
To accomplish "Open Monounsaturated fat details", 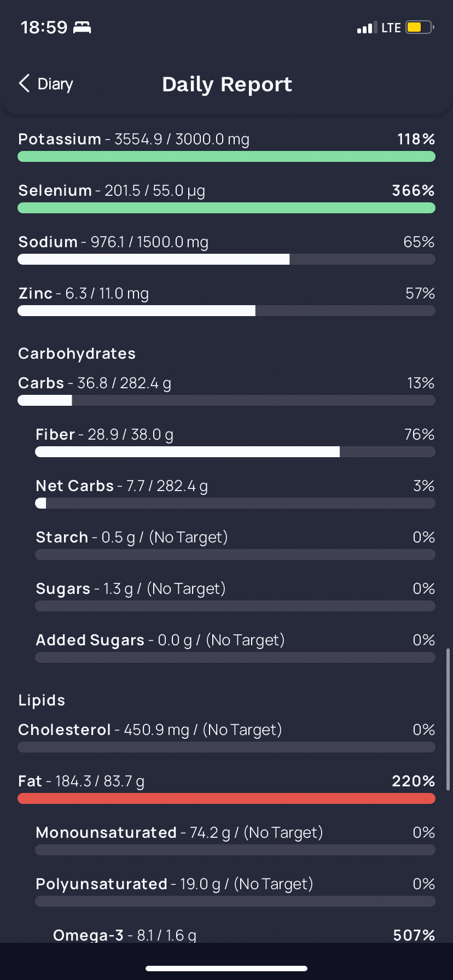I will point(235,840).
